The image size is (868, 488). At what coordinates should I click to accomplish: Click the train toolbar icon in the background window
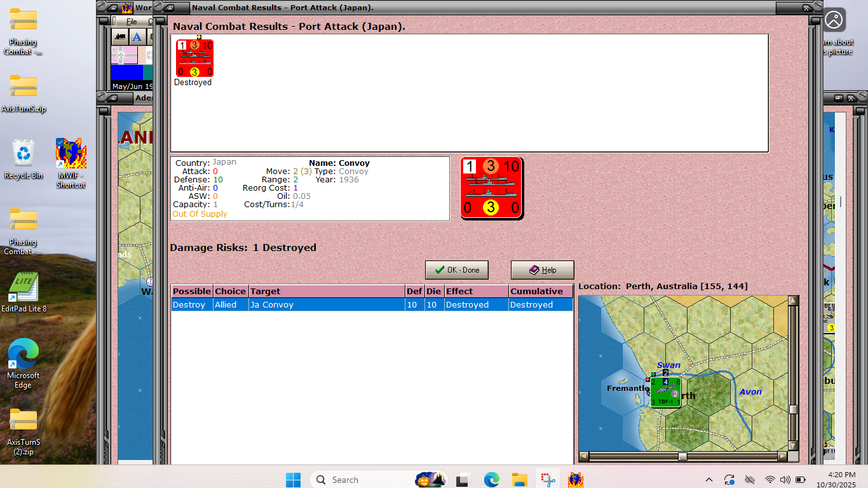(119, 36)
